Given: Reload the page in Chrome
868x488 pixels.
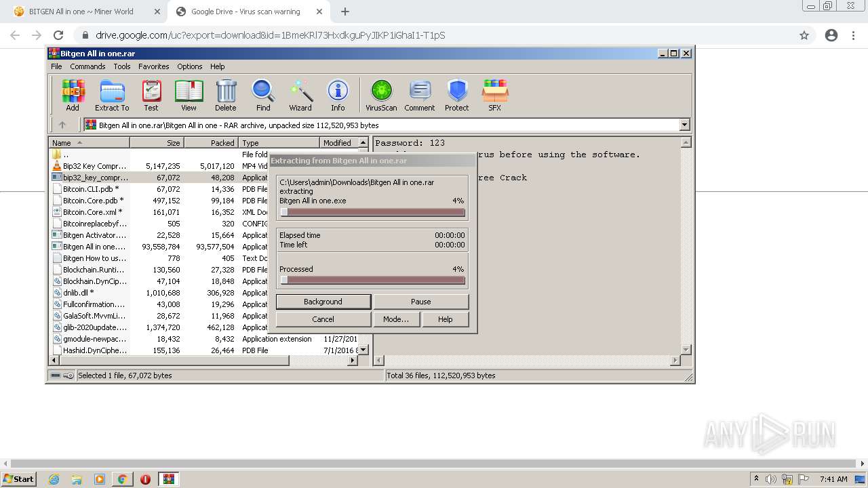Looking at the screenshot, I should pos(58,35).
